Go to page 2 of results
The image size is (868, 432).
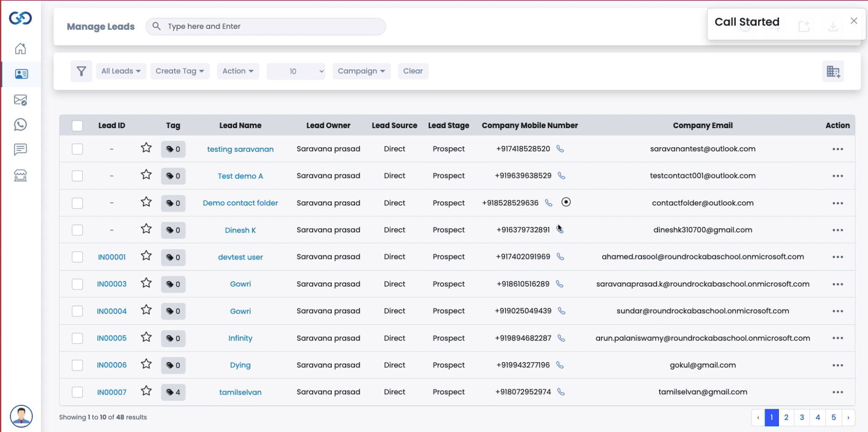(786, 418)
